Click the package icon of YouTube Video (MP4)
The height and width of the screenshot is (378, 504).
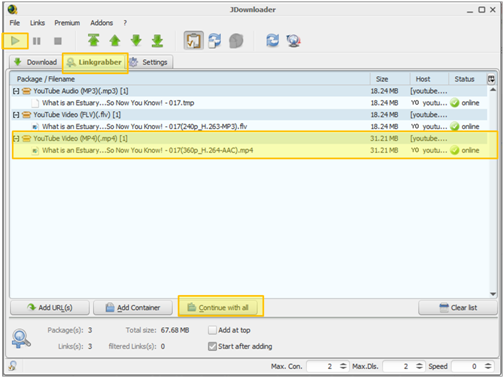pos(26,138)
